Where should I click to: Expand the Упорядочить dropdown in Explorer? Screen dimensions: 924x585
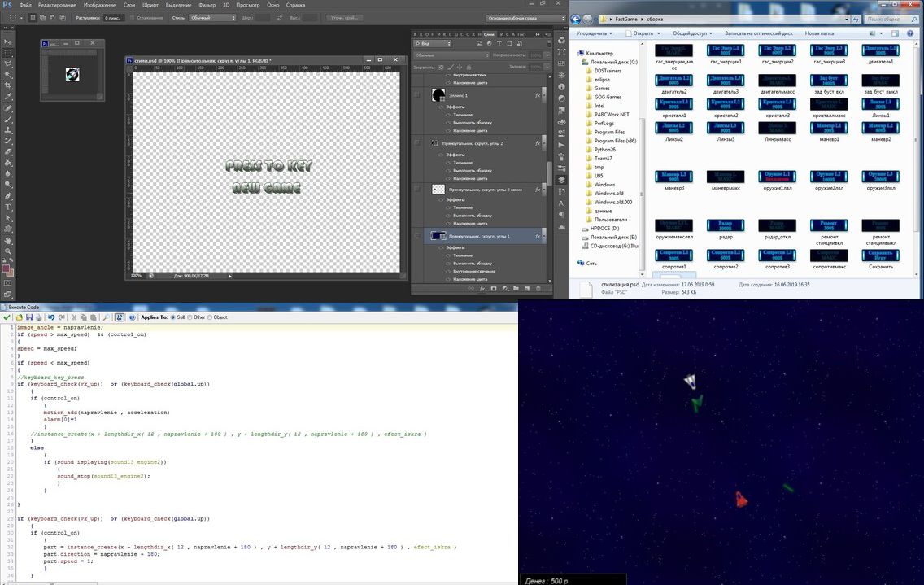(x=594, y=33)
